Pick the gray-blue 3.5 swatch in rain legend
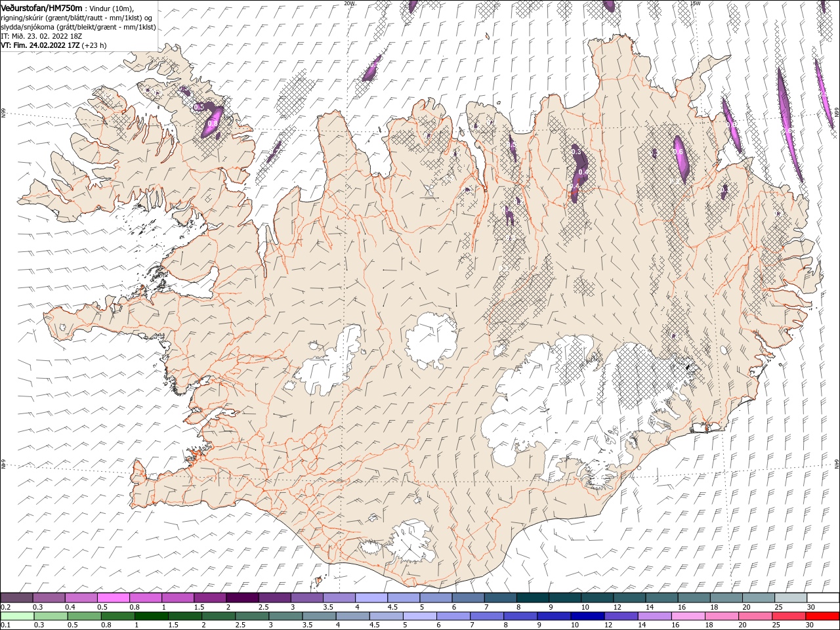This screenshot has height=630, width=840. click(x=319, y=616)
